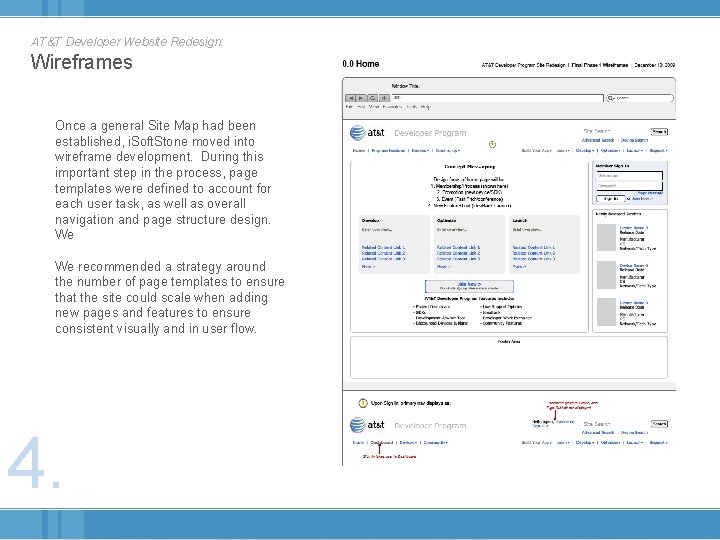The height and width of the screenshot is (540, 720).
Task: Expand the Community dropdown in home wireframe nav
Action: (x=448, y=151)
